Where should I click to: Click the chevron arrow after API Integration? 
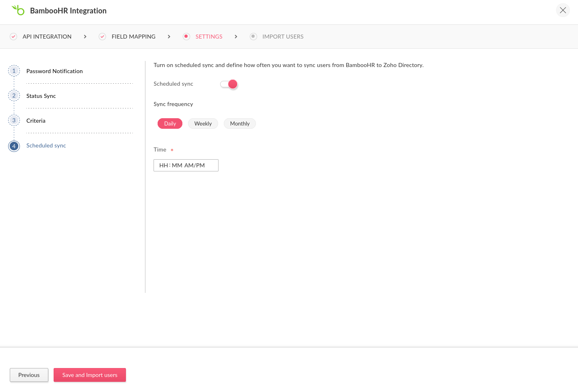pos(85,37)
